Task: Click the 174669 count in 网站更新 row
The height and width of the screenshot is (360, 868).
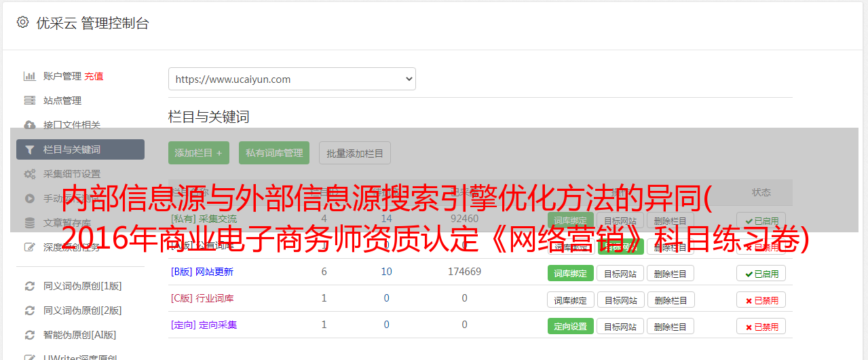Action: click(x=464, y=272)
